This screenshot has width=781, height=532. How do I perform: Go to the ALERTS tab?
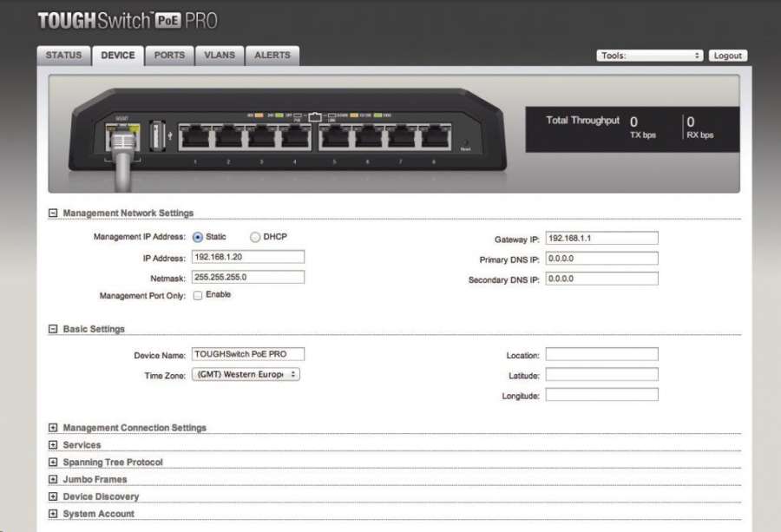272,56
